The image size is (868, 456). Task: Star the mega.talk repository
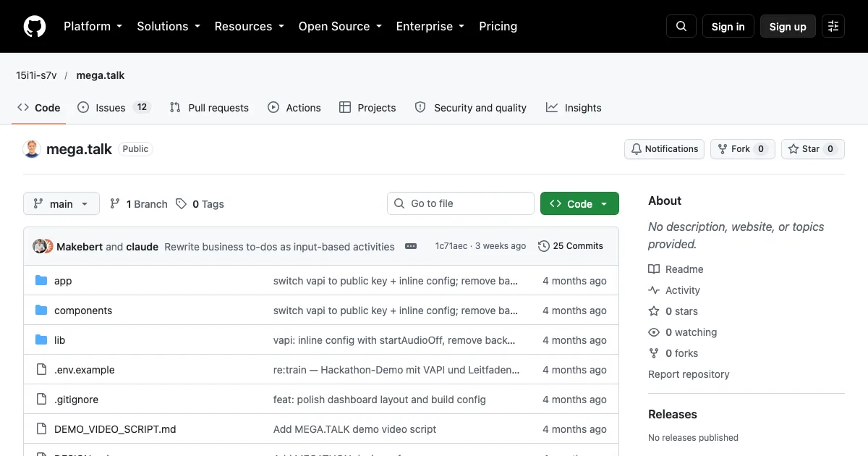pos(813,149)
